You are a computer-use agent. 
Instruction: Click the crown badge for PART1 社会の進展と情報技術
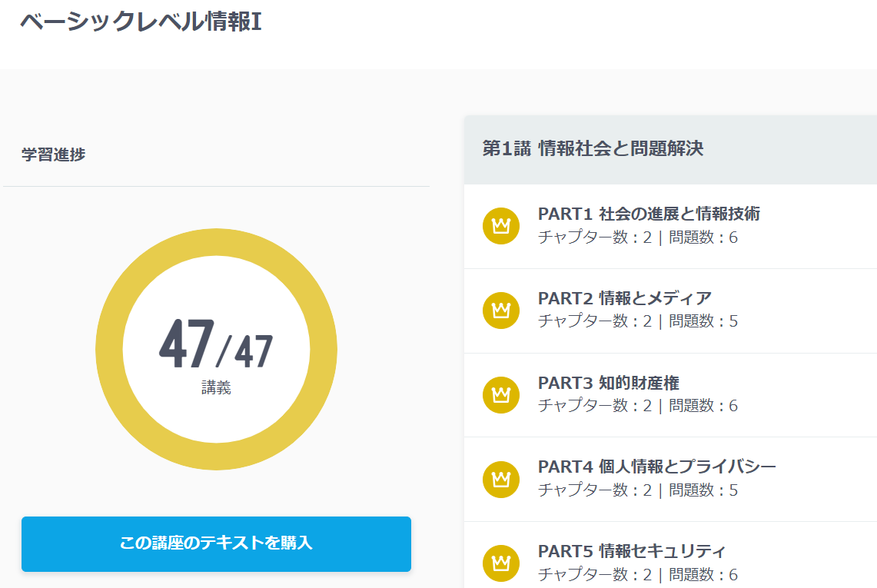[500, 226]
